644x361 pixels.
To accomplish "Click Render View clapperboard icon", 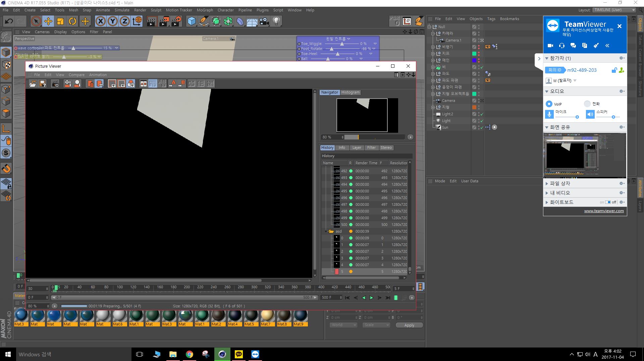I will pyautogui.click(x=152, y=21).
